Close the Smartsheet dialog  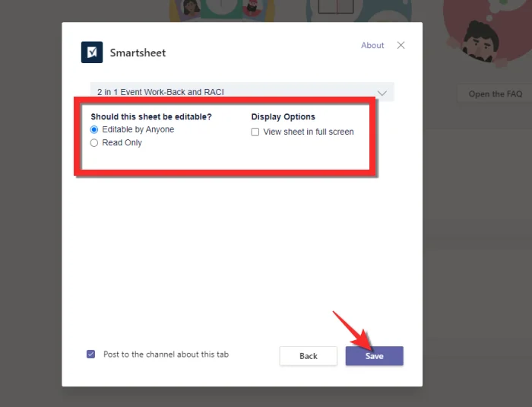click(x=401, y=45)
